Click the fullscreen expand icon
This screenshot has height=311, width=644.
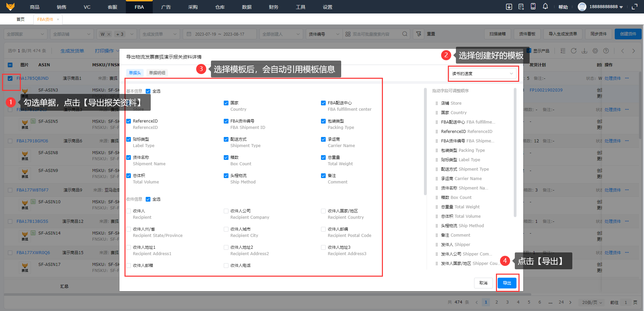pos(635,7)
